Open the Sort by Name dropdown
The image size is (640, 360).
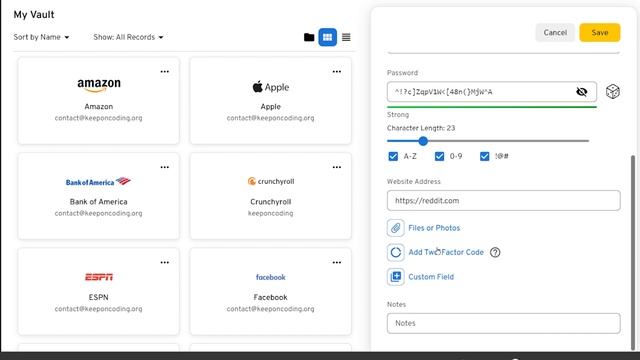coord(41,37)
